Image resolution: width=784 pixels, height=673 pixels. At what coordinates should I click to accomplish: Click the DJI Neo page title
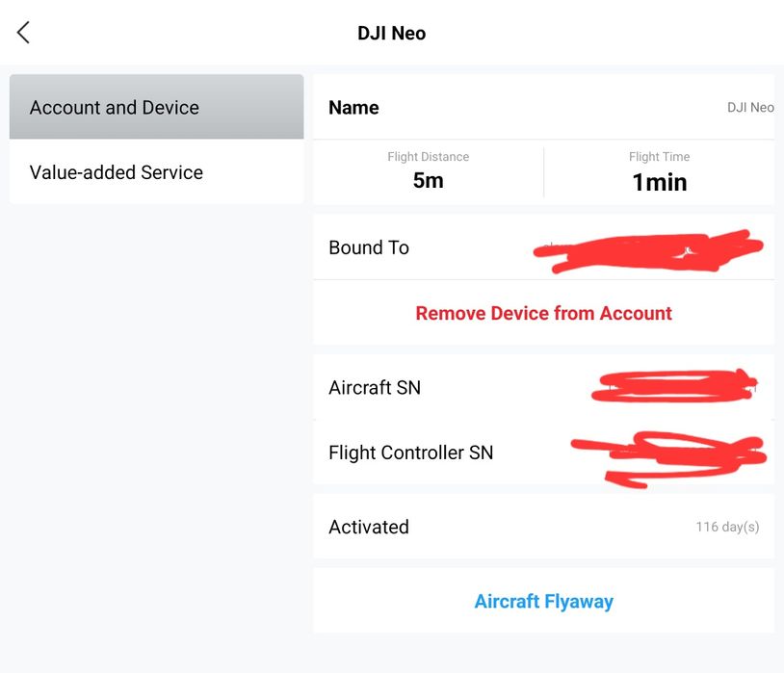click(x=391, y=33)
